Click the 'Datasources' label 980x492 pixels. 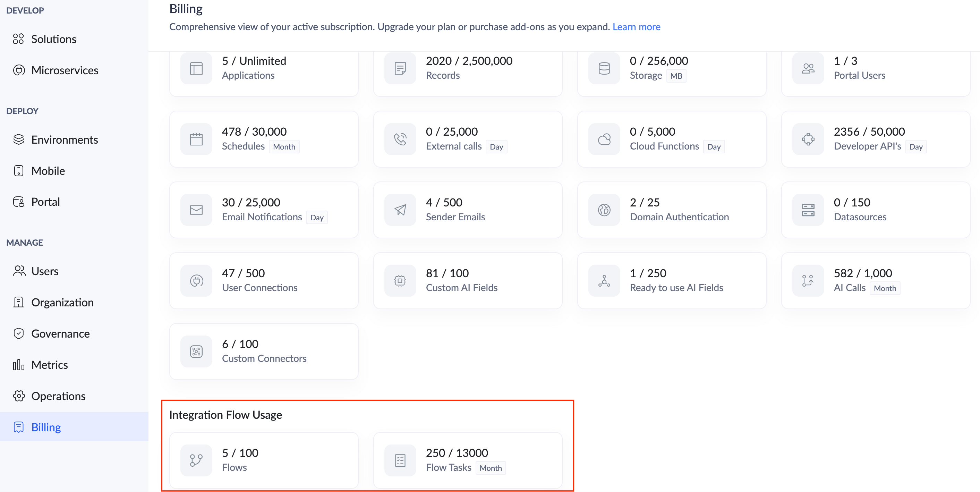pyautogui.click(x=860, y=217)
